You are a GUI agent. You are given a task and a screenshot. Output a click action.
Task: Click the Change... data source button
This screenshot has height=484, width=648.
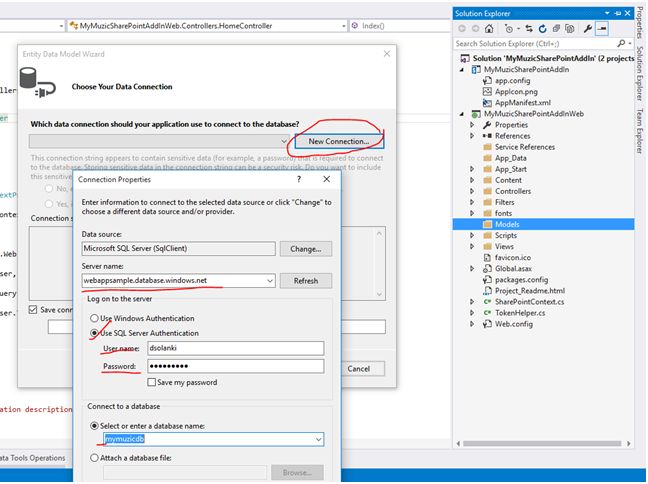(306, 249)
